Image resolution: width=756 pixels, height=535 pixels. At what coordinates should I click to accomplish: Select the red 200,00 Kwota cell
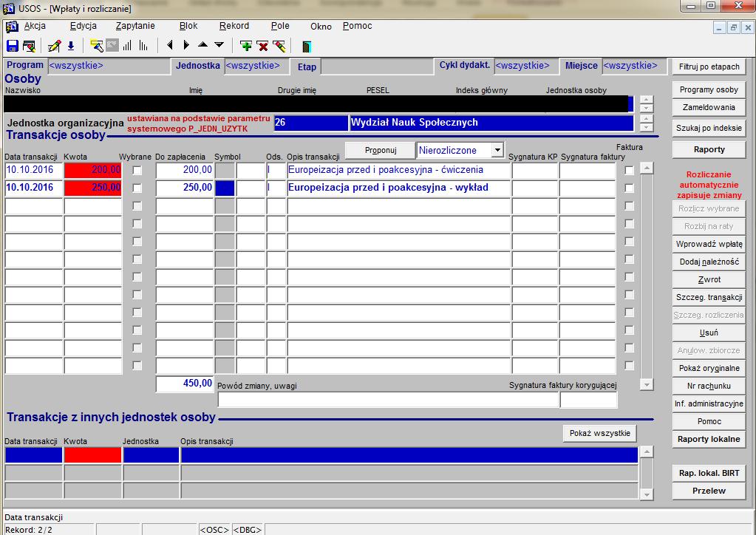click(92, 170)
